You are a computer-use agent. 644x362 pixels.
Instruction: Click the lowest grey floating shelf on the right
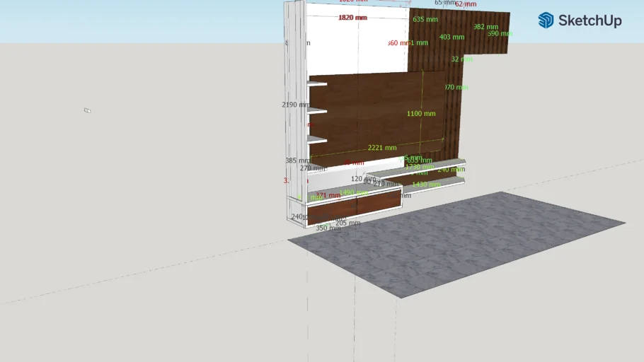tap(433, 185)
